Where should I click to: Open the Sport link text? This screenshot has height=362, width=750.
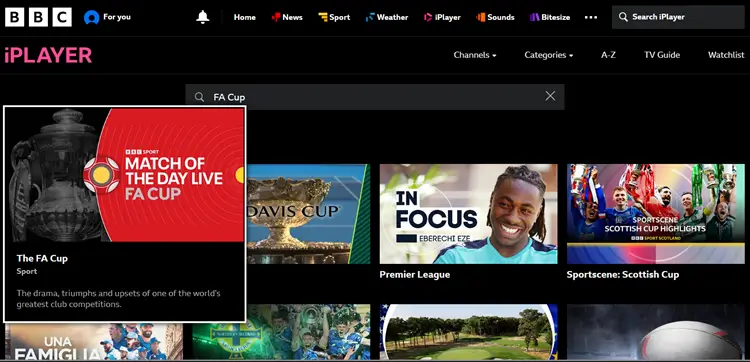pos(340,17)
